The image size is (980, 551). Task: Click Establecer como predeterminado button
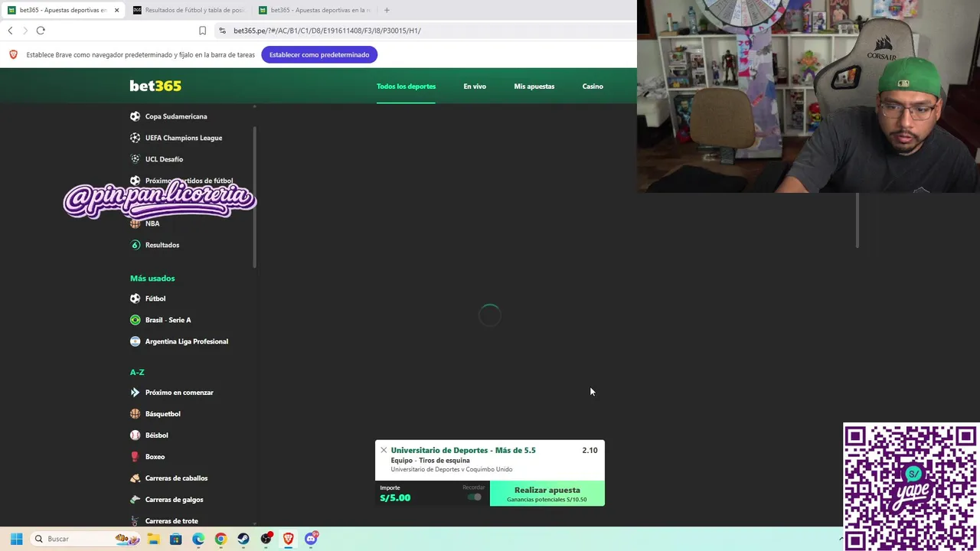point(319,54)
